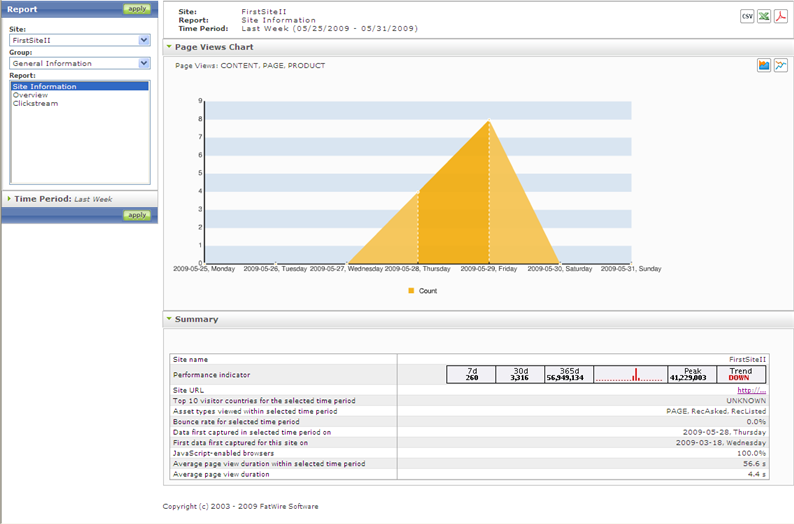The height and width of the screenshot is (524, 794).
Task: Switch to line chart view
Action: click(780, 65)
